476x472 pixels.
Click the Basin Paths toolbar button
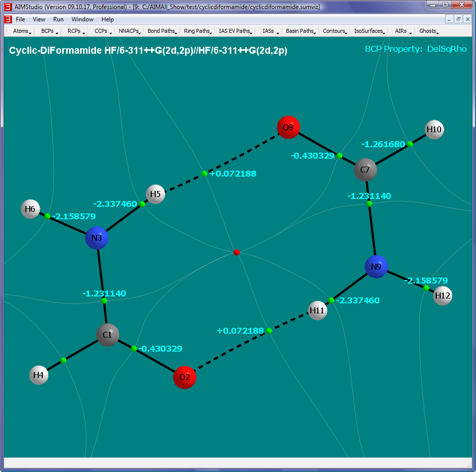click(300, 31)
